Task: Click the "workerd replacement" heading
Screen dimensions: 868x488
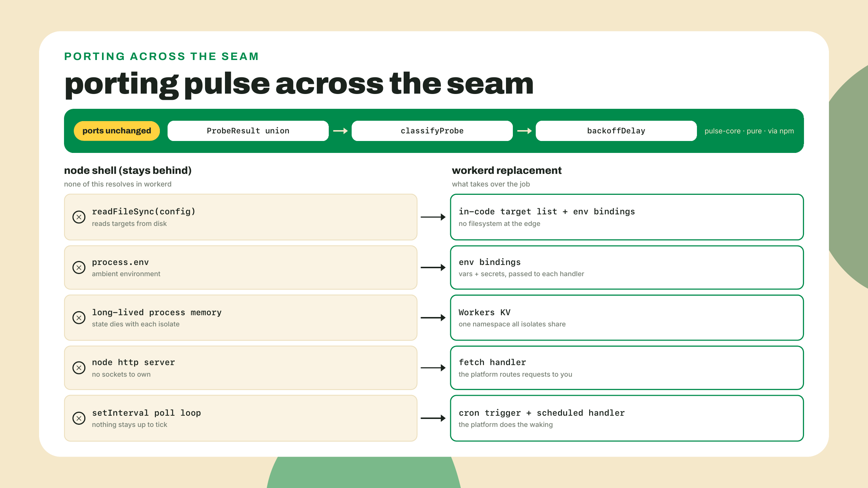Action: pos(507,170)
